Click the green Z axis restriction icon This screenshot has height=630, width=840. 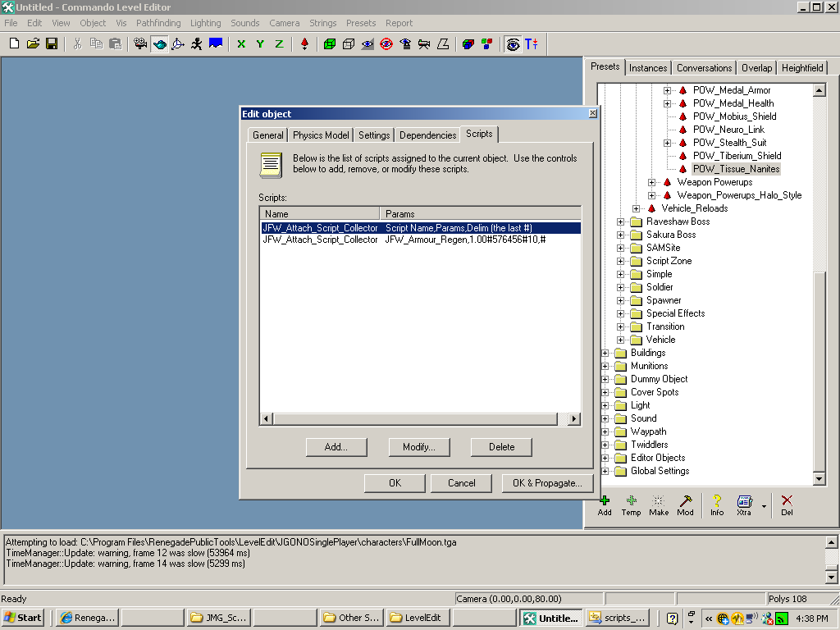279,44
